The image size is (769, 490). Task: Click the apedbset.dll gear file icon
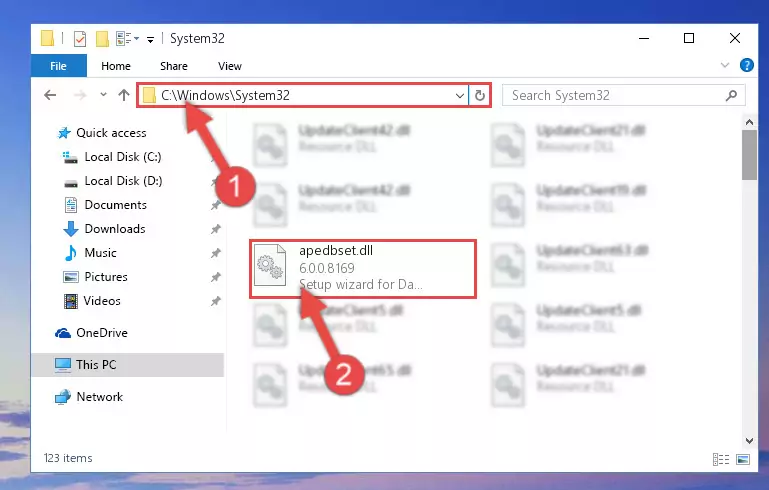pos(270,265)
